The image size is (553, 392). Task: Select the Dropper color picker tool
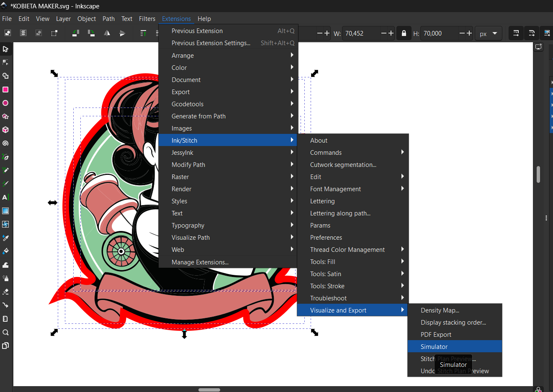click(5, 238)
